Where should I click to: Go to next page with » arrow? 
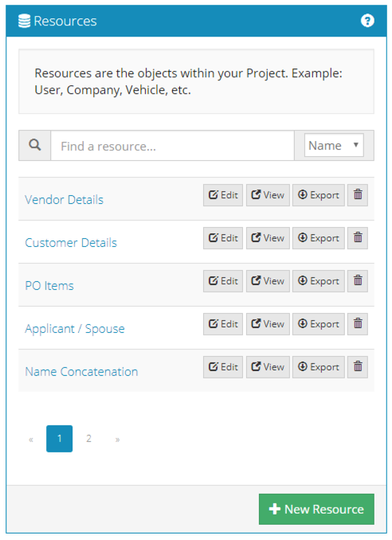click(x=117, y=440)
